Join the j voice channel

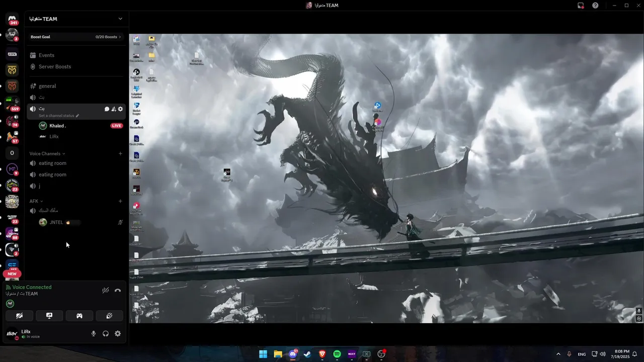[x=76, y=186]
